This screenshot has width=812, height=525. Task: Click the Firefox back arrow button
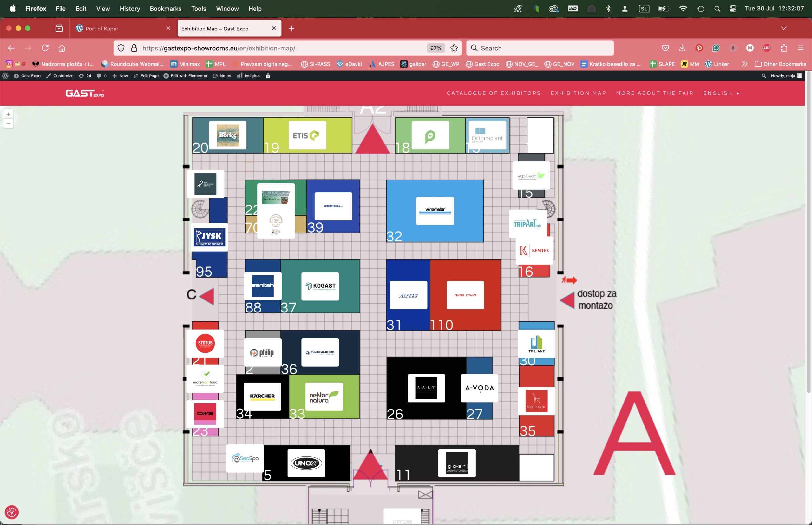11,48
